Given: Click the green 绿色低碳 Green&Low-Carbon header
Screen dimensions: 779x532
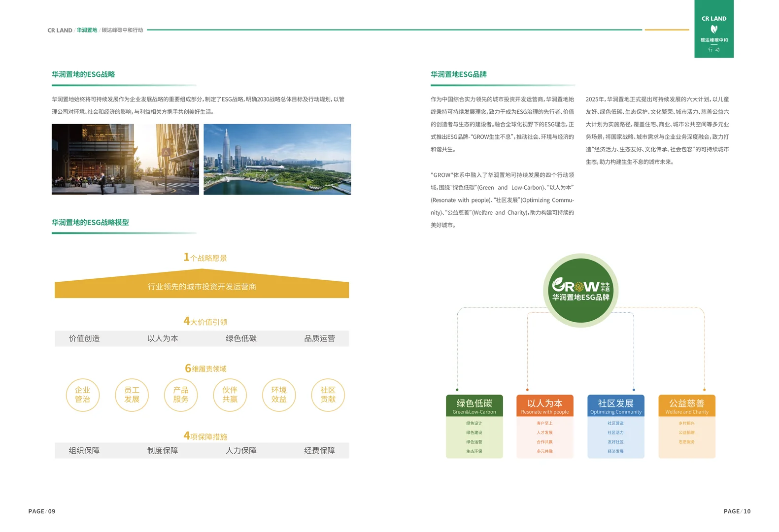Looking at the screenshot, I should point(474,406).
